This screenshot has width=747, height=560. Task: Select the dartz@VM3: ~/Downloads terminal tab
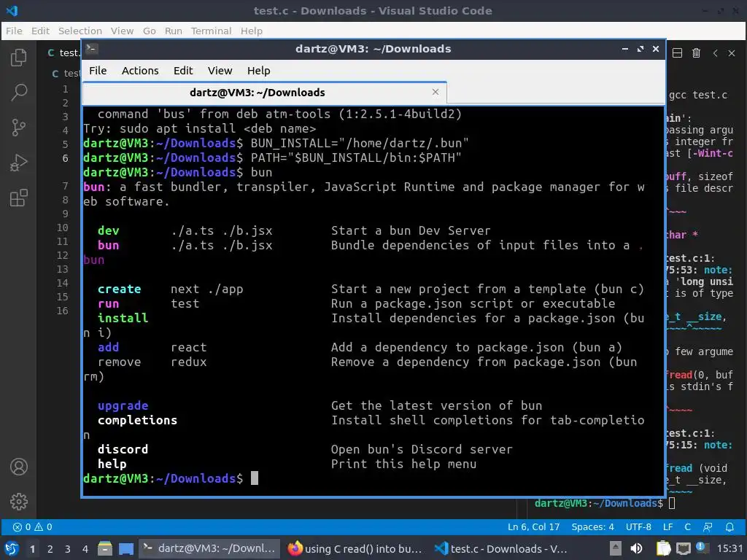pos(264,93)
